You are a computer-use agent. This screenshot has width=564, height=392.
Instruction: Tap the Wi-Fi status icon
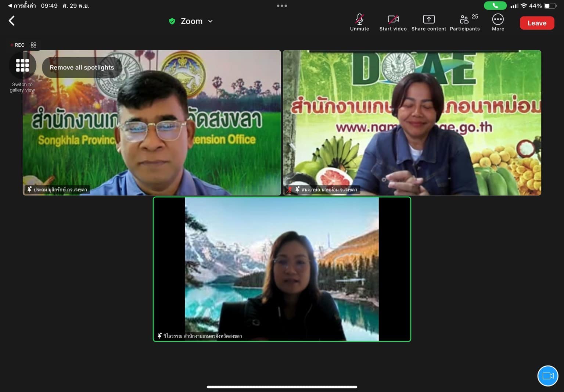[524, 6]
